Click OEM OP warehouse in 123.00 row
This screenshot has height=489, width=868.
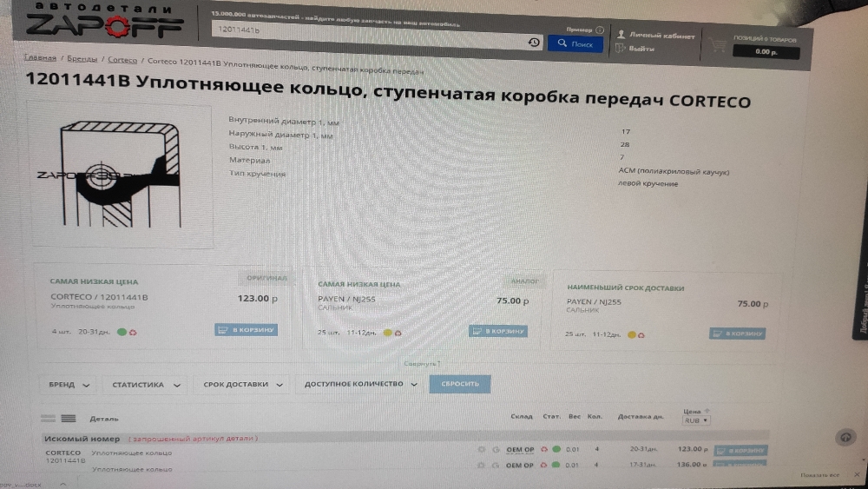(x=520, y=450)
